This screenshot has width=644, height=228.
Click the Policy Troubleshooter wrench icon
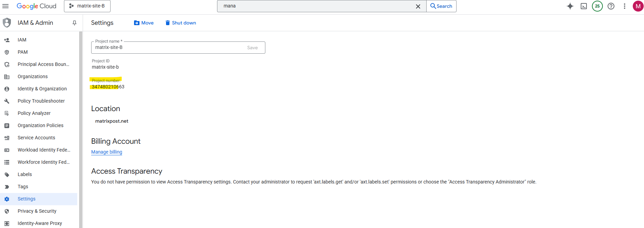coord(7,101)
